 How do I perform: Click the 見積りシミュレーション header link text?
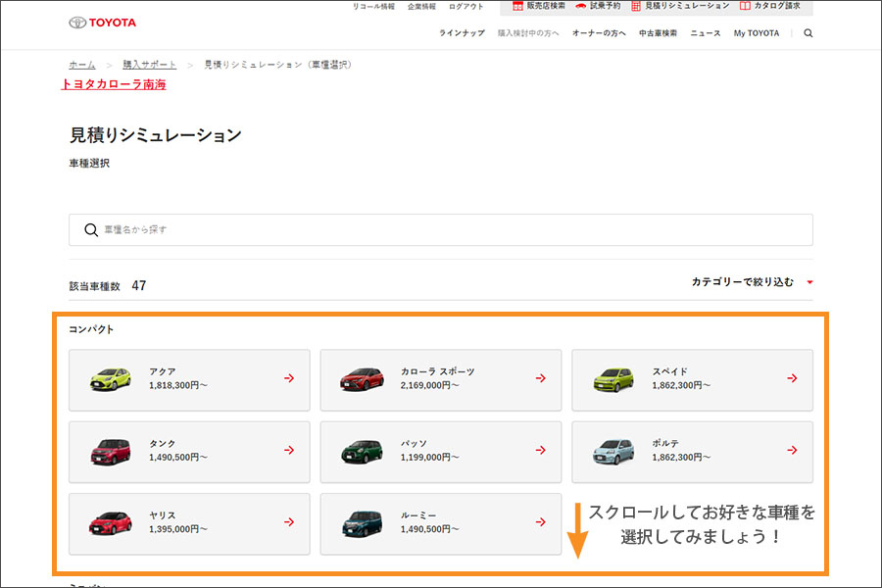(687, 6)
